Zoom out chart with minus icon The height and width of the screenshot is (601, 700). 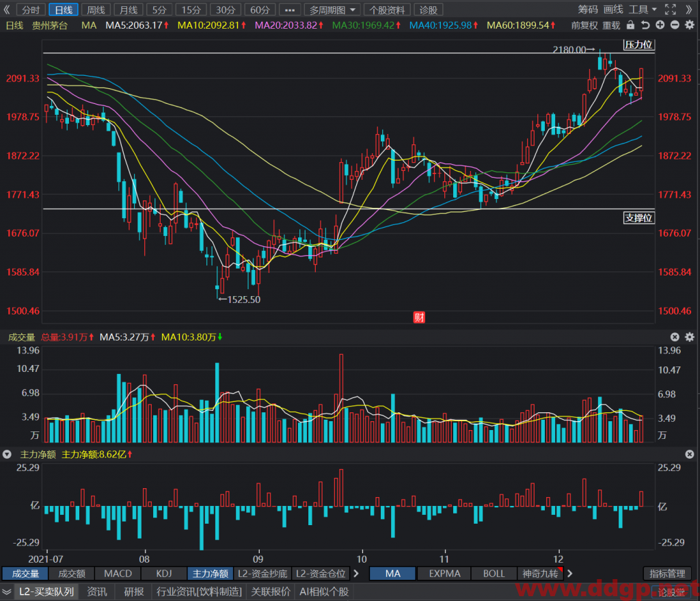pos(675,25)
